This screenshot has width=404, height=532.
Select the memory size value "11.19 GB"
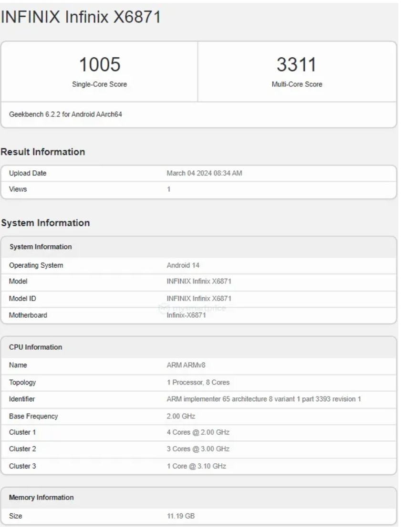point(181,516)
